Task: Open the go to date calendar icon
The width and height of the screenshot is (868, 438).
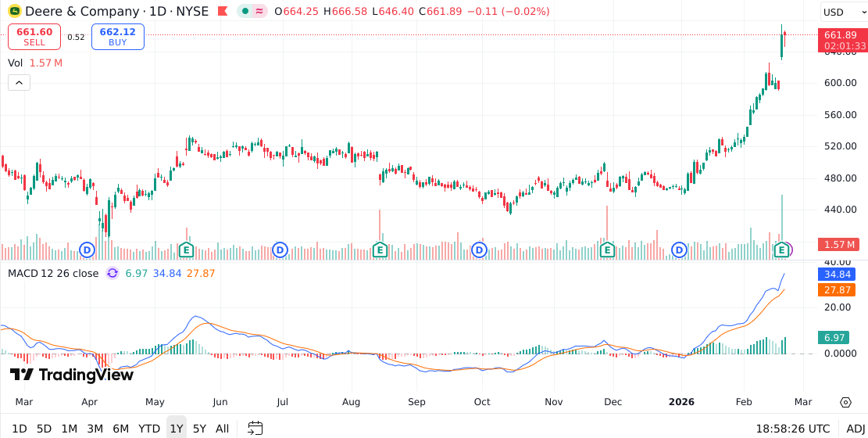Action: click(255, 428)
